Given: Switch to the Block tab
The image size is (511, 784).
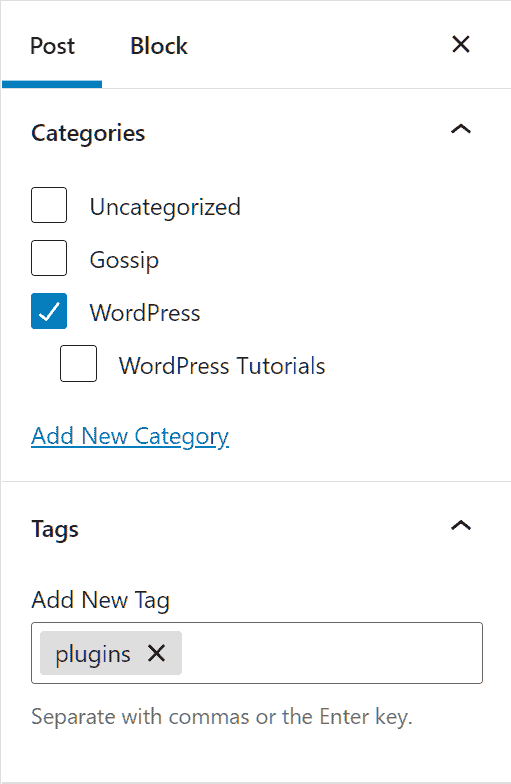Looking at the screenshot, I should click(159, 46).
